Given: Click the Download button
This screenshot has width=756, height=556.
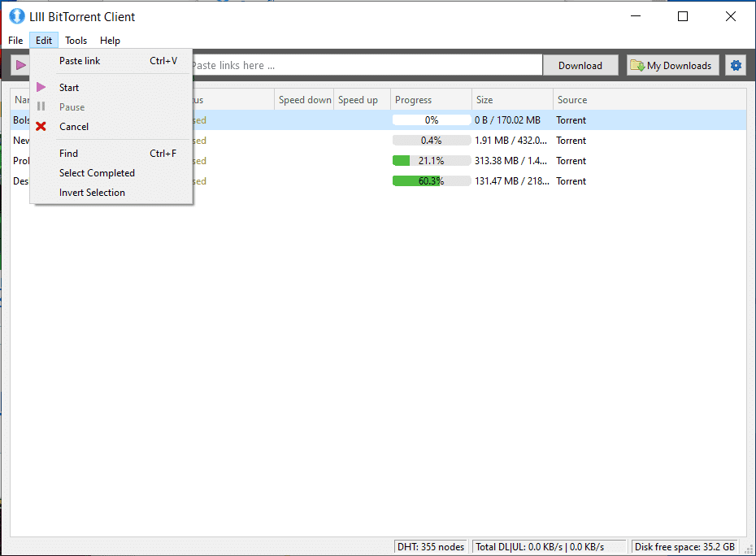Looking at the screenshot, I should click(580, 65).
